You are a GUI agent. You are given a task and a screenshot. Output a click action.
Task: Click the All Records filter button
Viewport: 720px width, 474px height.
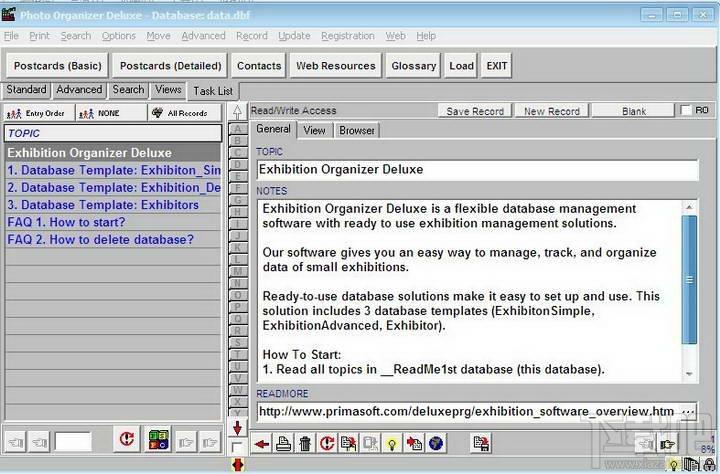(185, 113)
